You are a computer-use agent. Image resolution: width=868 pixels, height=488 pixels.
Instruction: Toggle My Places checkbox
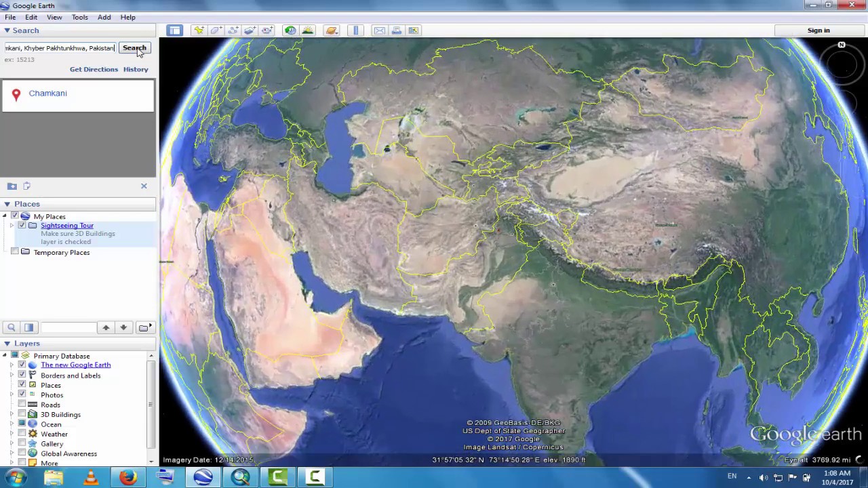14,216
